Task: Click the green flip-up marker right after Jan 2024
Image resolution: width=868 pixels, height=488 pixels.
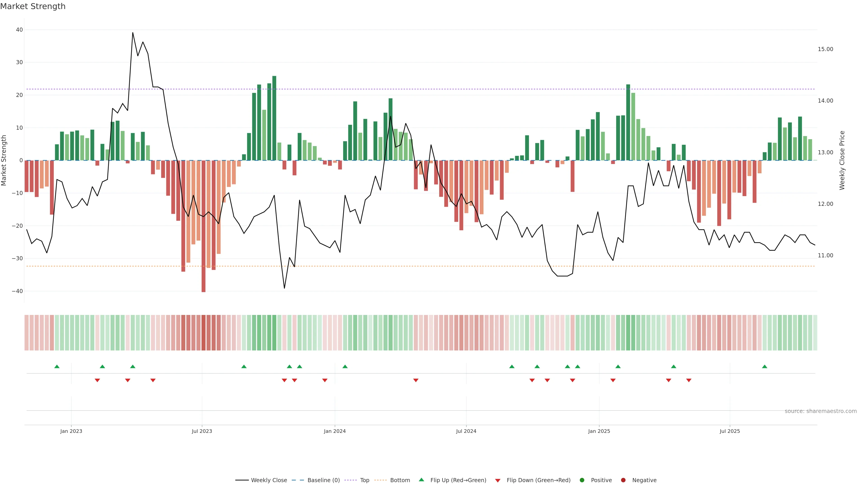Action: coord(345,366)
